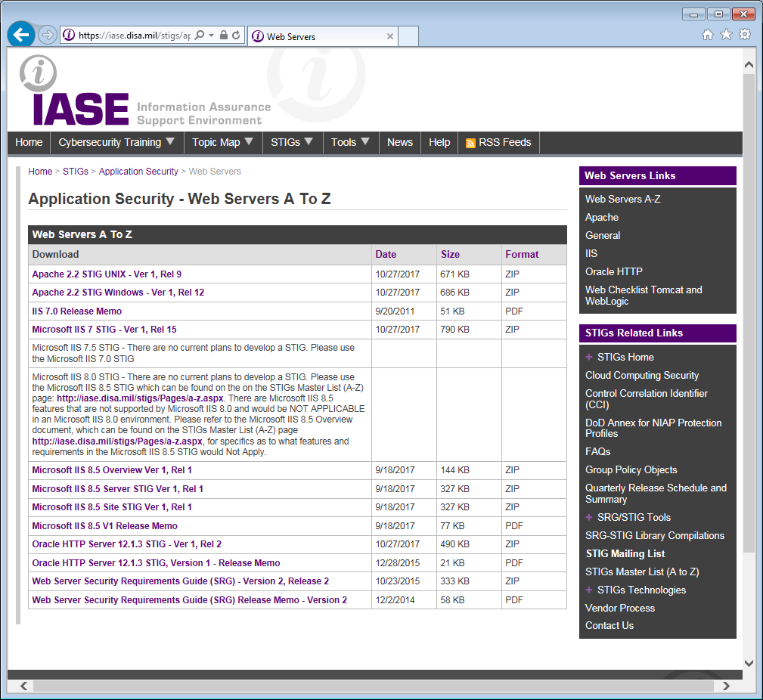Click the RSS feed icon in navigation bar
Screen dimensions: 763x700
coord(470,143)
